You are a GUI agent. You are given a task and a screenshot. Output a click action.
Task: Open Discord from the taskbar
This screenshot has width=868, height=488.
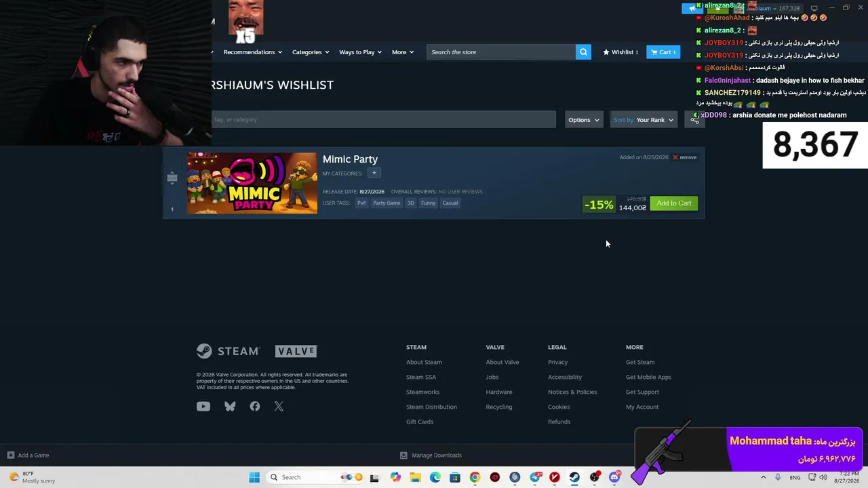coord(614,477)
